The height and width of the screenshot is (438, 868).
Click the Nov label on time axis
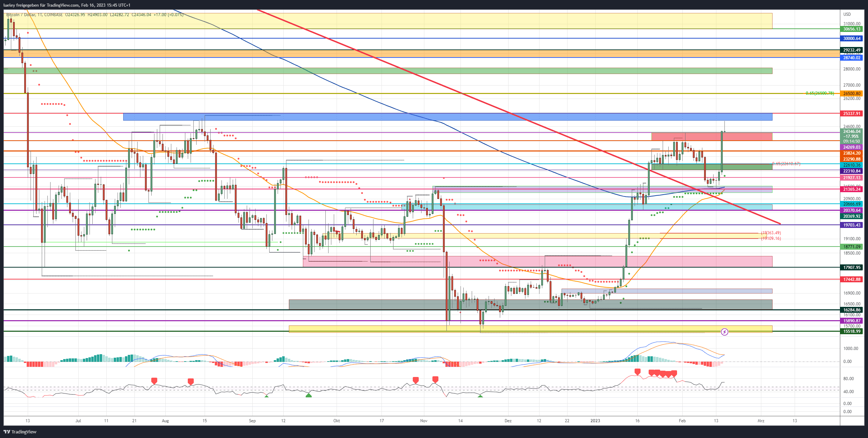point(424,421)
